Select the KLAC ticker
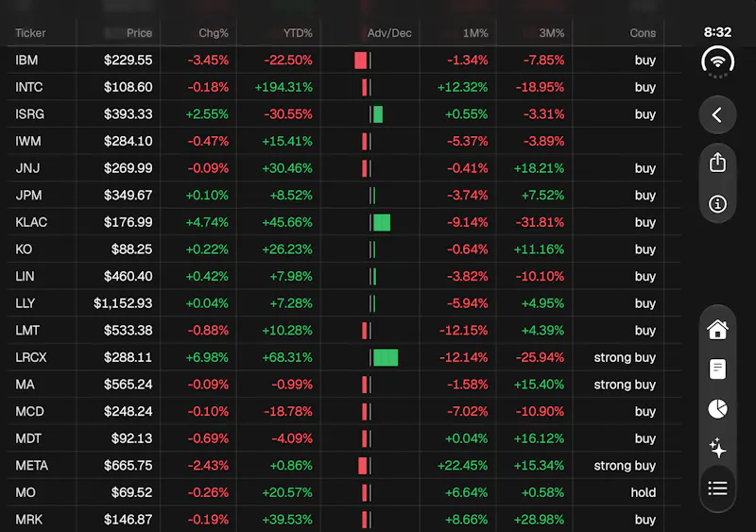The image size is (756, 532). coord(31,222)
